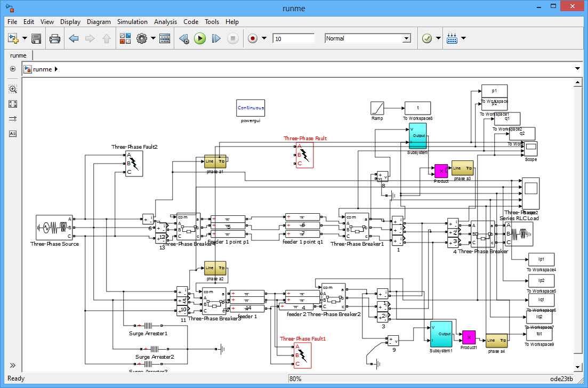
Task: Open the New Model dropdown arrow
Action: [x=25, y=38]
